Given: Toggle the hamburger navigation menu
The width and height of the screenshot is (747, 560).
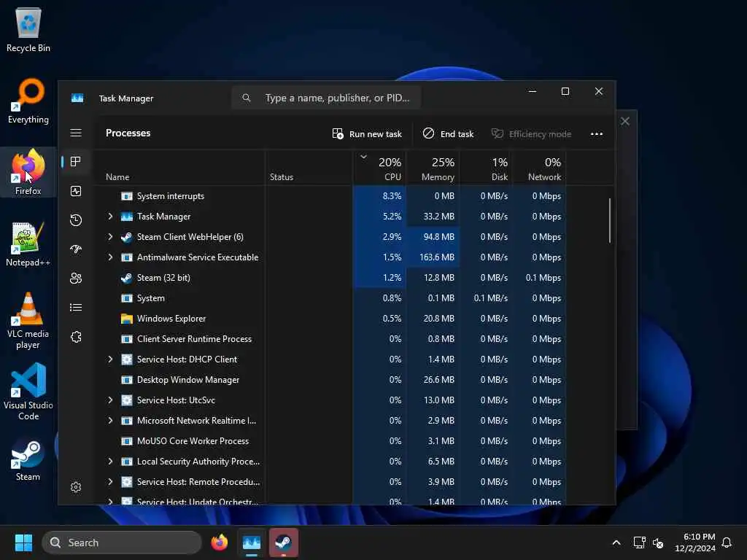Looking at the screenshot, I should point(75,133).
